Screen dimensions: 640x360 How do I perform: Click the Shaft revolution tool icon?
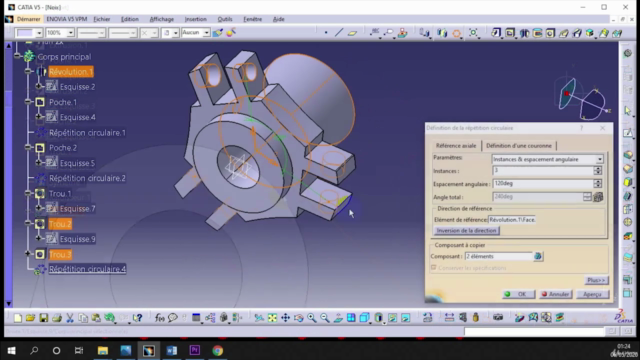point(524,33)
